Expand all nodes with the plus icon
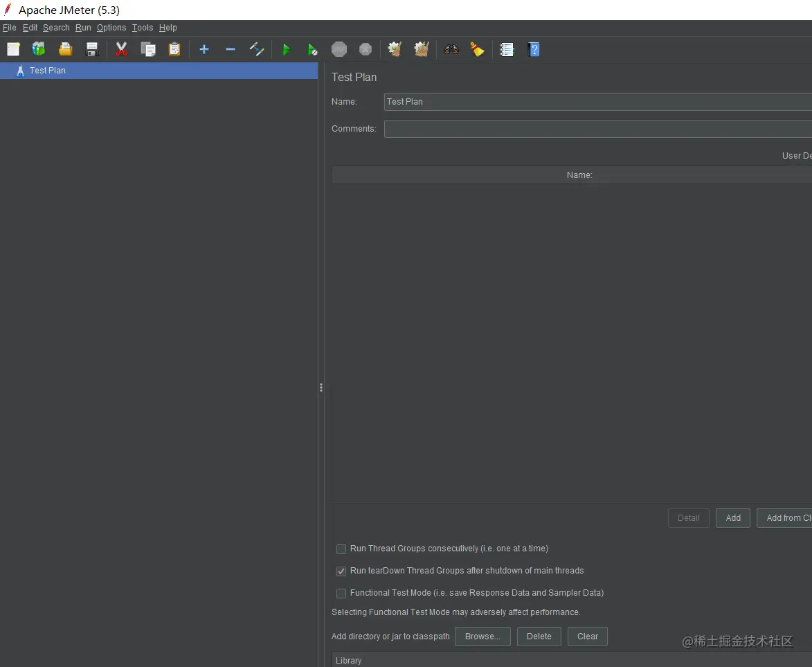The image size is (812, 667). click(x=204, y=49)
